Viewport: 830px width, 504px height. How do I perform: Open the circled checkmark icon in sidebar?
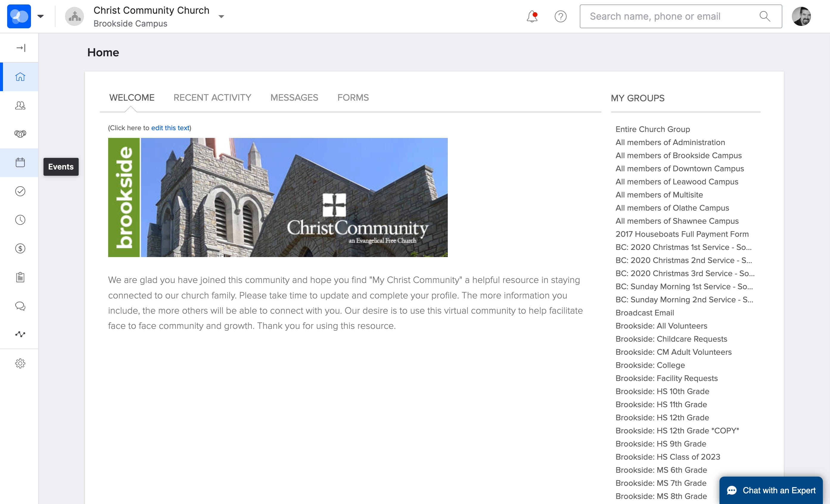click(20, 191)
